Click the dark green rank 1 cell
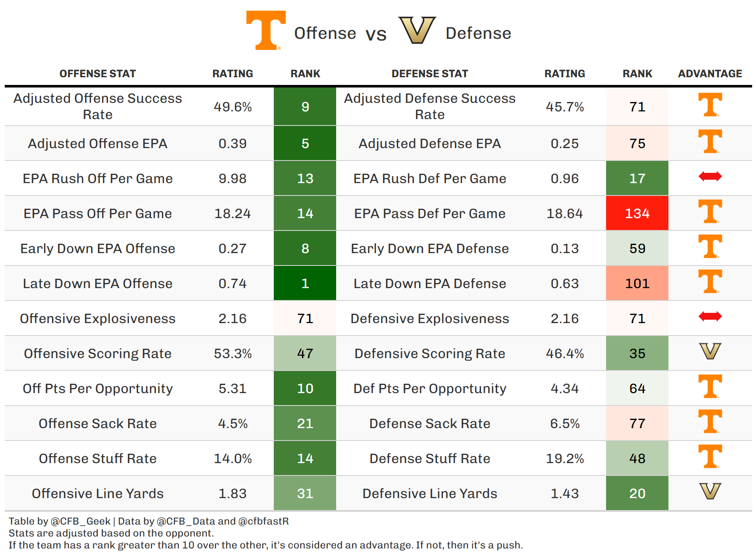The width and height of the screenshot is (756, 560). (x=305, y=283)
